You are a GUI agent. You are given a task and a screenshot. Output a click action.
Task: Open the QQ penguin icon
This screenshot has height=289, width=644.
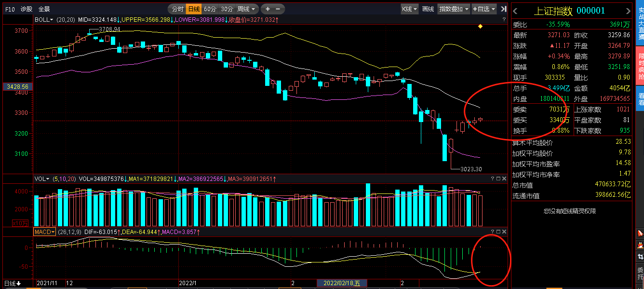640,245
